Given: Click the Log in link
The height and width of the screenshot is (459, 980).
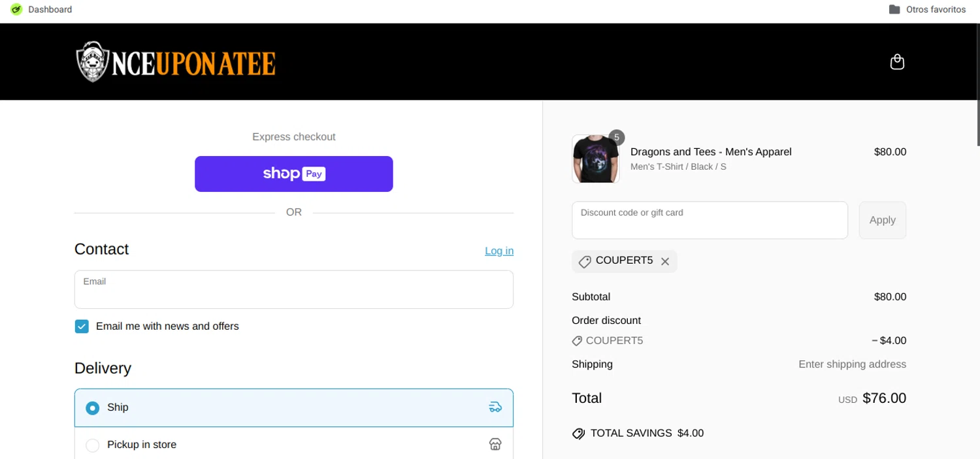Looking at the screenshot, I should pos(499,251).
